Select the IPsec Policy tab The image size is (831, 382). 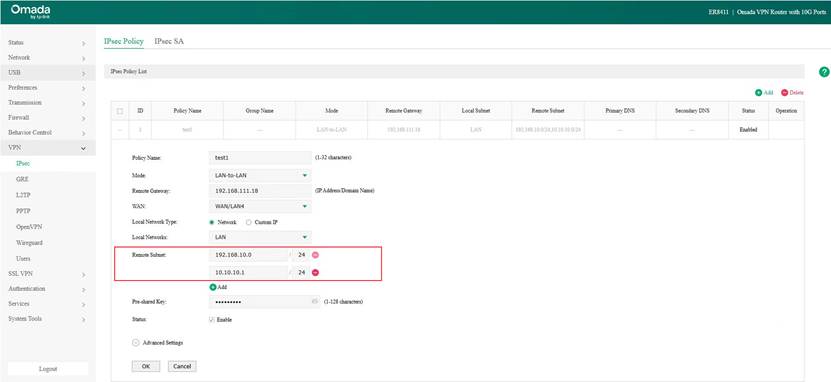click(x=123, y=41)
